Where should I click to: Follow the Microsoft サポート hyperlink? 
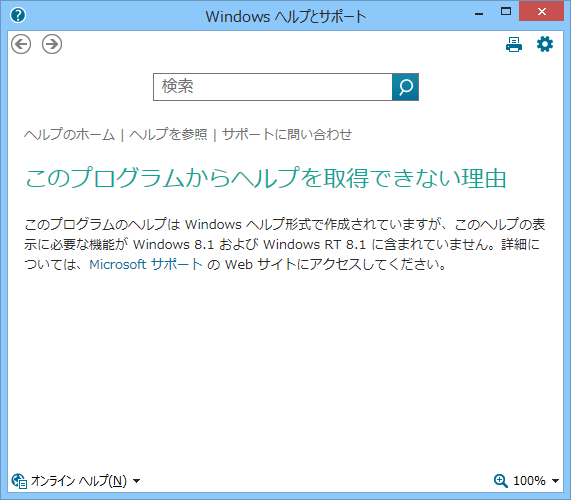146,264
